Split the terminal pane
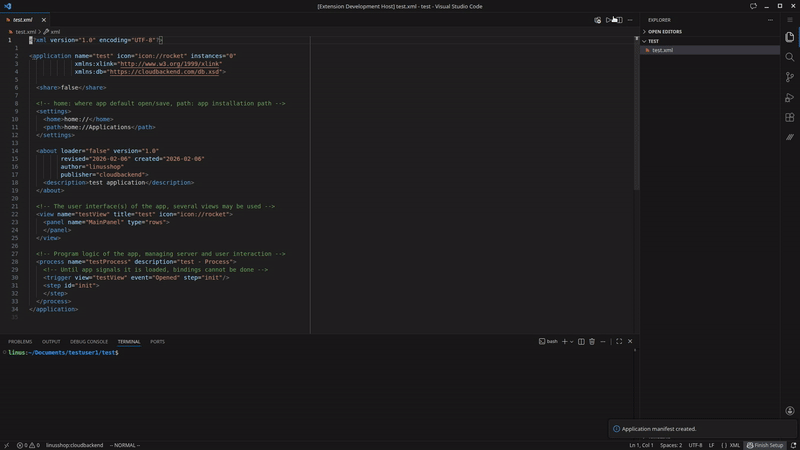 [581, 341]
